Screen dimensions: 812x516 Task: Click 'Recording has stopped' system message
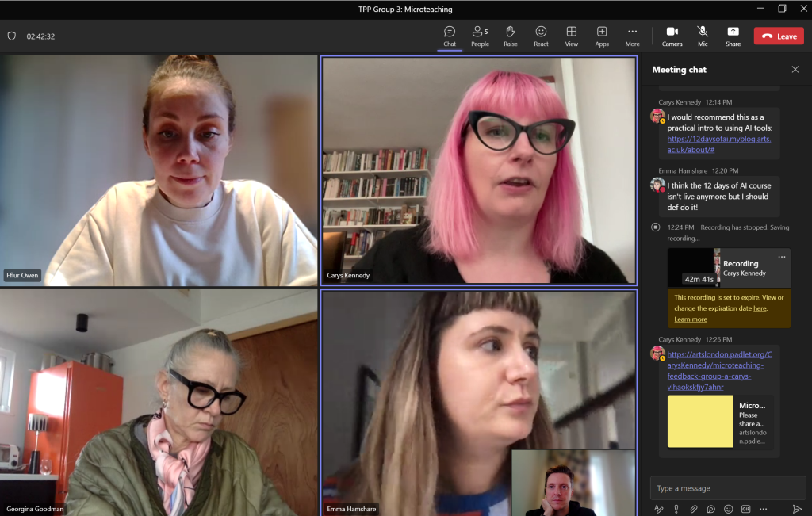(x=728, y=233)
